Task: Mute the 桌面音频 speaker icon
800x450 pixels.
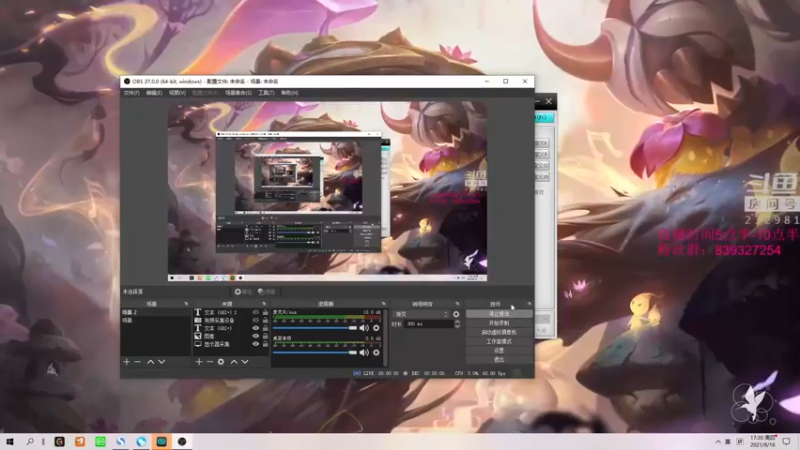Action: (364, 353)
